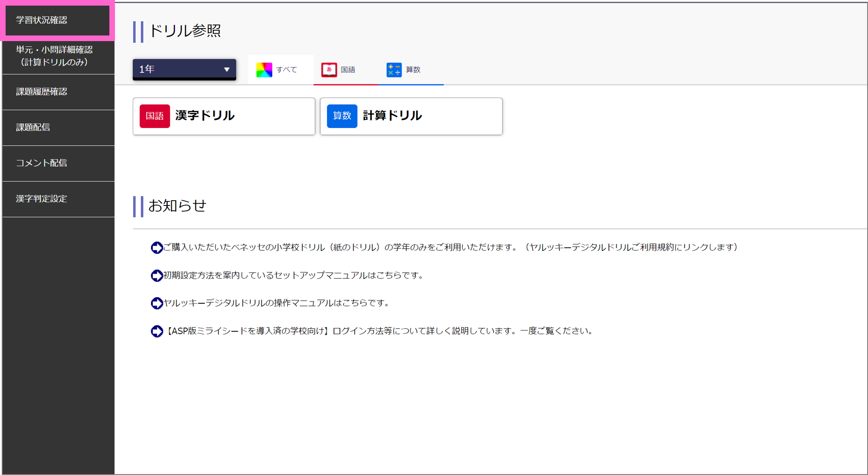Viewport: 868px width, 475px height.
Task: Click the arrow icon beside the セットアップマニュアル notice
Action: tap(156, 276)
